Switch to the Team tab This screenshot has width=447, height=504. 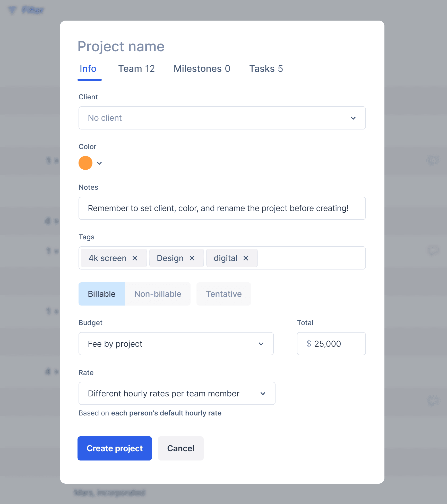[x=136, y=68]
